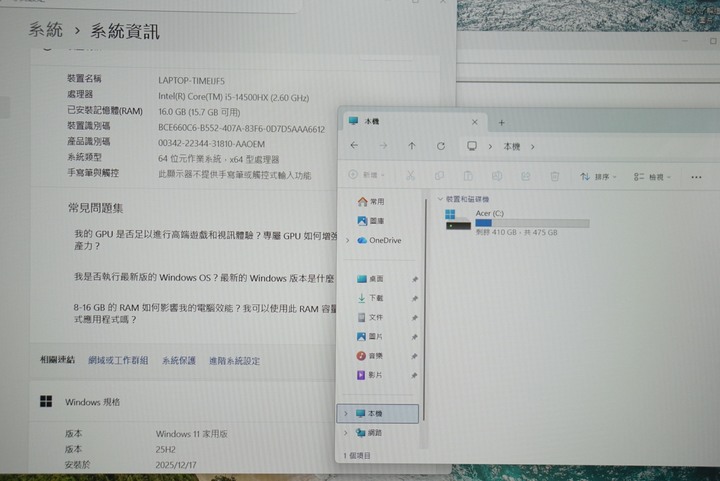
Task: Select 圖庫 Gallery in navigation pane
Action: (376, 222)
